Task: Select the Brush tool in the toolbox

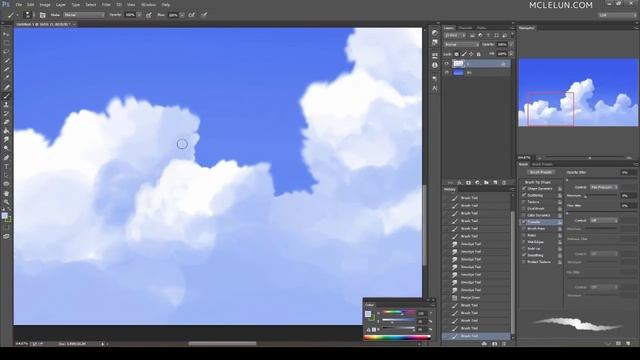Action: (6, 96)
